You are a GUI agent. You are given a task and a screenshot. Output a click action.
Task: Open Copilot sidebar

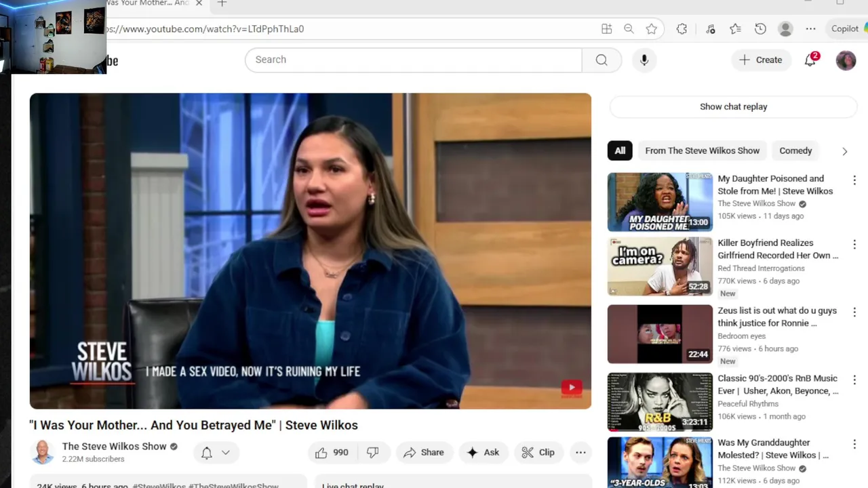point(849,28)
